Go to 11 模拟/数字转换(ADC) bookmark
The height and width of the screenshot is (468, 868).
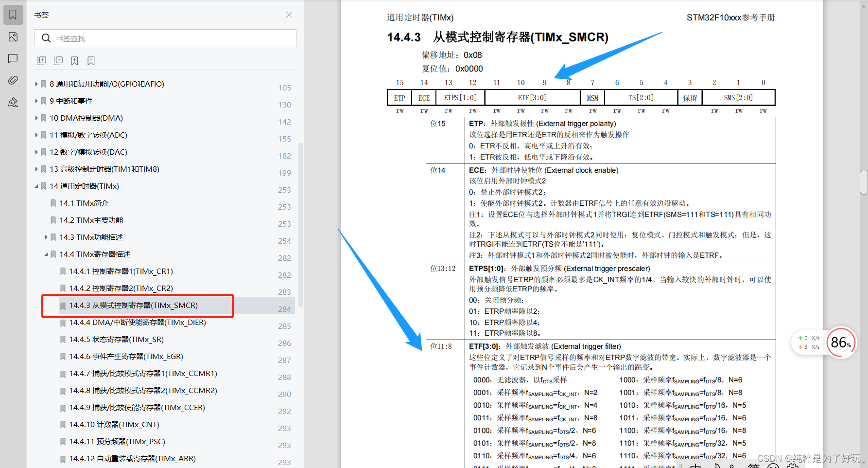(88, 135)
